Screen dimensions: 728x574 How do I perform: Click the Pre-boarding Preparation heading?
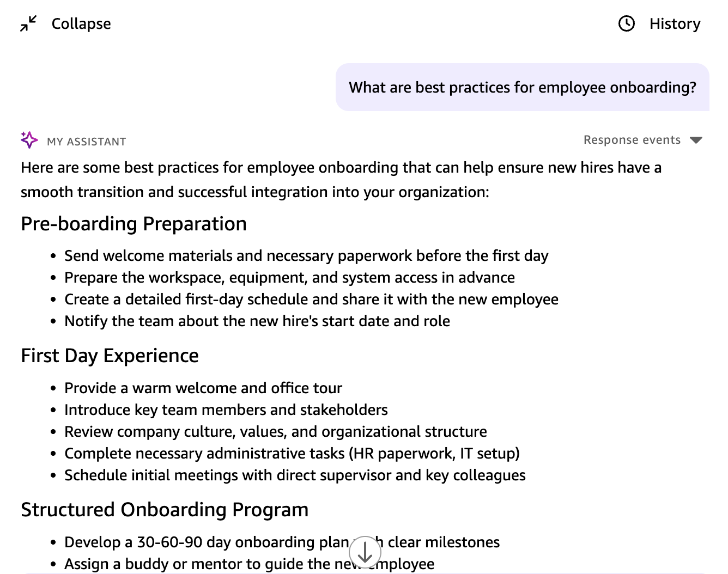134,224
